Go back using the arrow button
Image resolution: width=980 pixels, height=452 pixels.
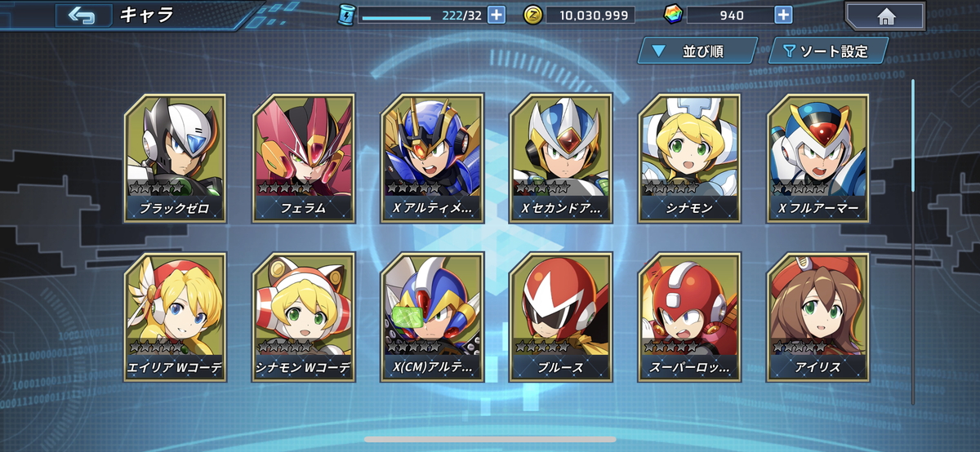tap(83, 15)
